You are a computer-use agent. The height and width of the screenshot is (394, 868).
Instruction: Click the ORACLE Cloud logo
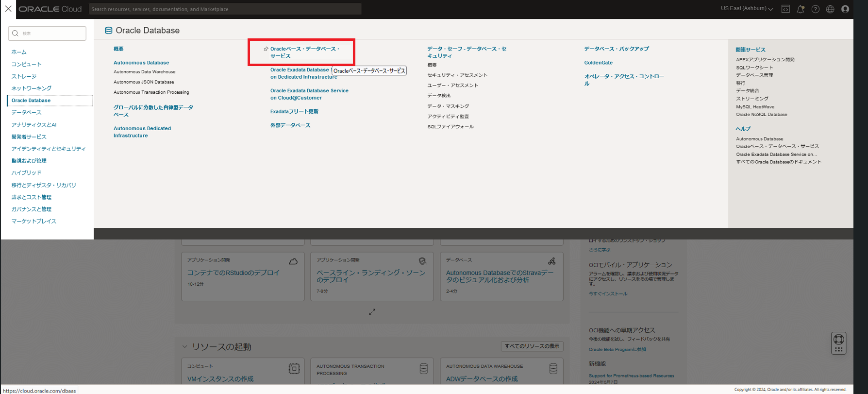click(x=50, y=9)
